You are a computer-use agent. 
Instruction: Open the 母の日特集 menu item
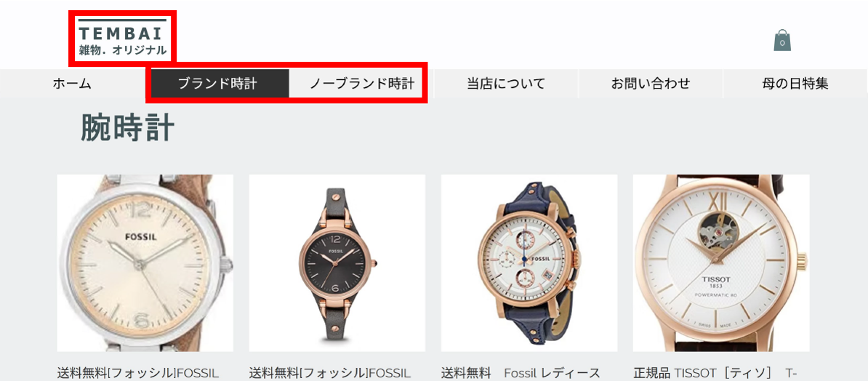click(795, 84)
